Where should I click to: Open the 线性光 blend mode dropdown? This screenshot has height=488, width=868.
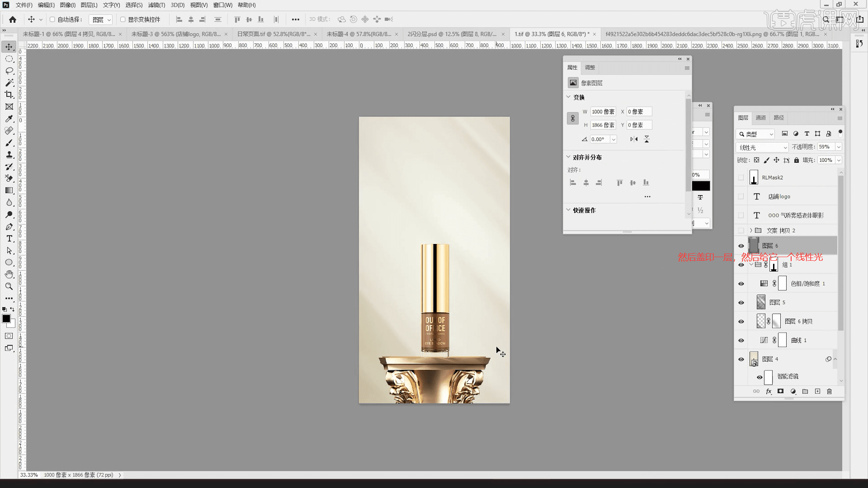(762, 147)
